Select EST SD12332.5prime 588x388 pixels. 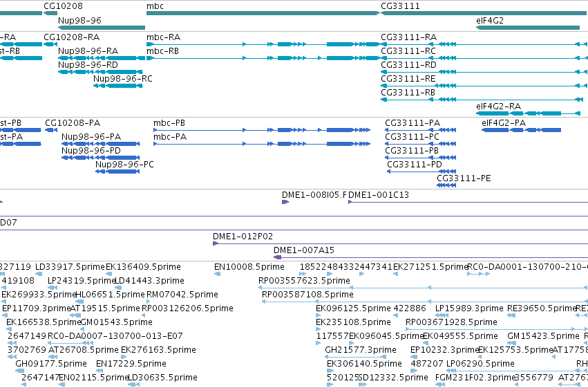tap(393, 378)
